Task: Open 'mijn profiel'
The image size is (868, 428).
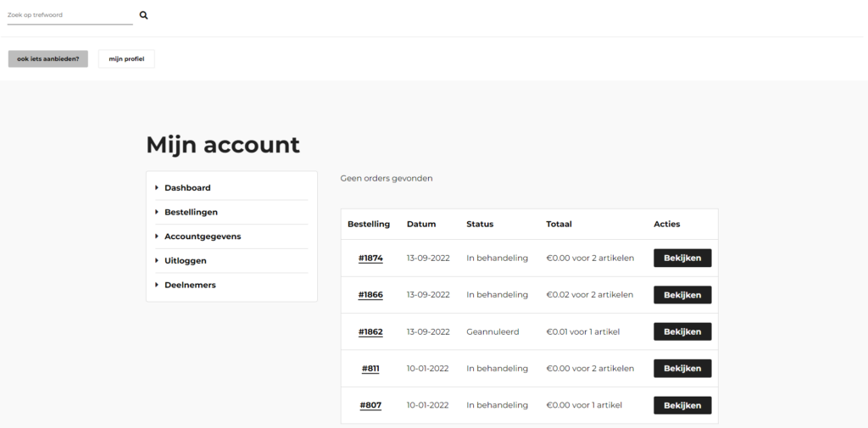Action: [x=126, y=58]
